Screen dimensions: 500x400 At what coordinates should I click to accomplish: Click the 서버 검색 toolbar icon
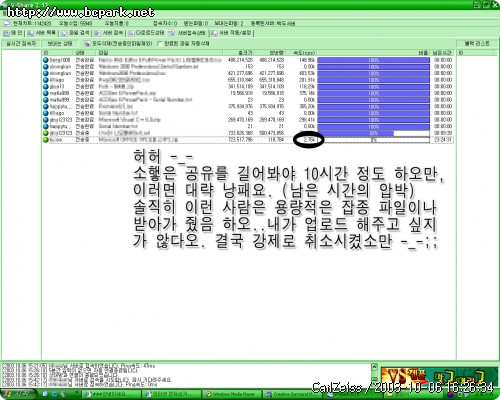click(97, 33)
